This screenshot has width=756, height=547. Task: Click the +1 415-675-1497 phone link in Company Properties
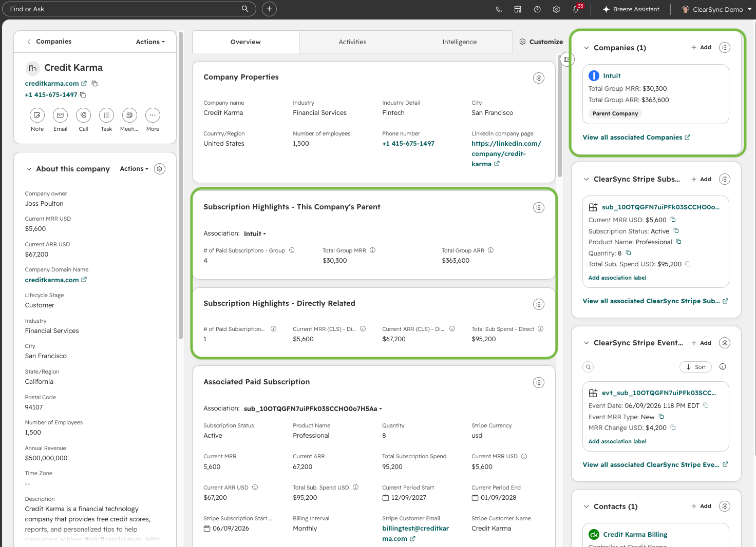point(408,144)
